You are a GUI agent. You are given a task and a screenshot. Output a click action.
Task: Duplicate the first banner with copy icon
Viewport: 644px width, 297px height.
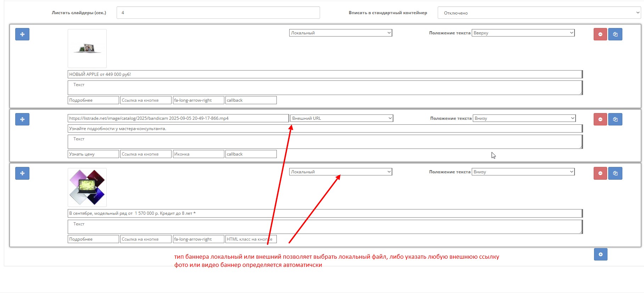point(615,34)
